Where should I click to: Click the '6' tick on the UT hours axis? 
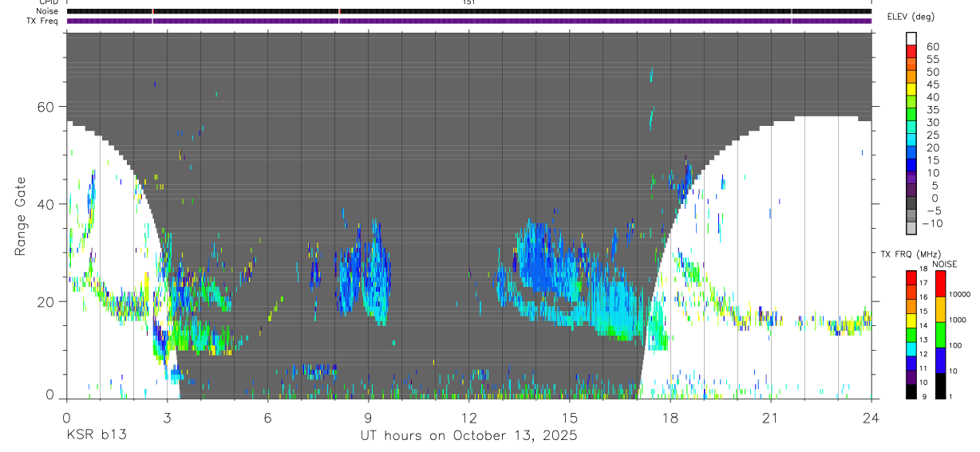click(x=267, y=417)
